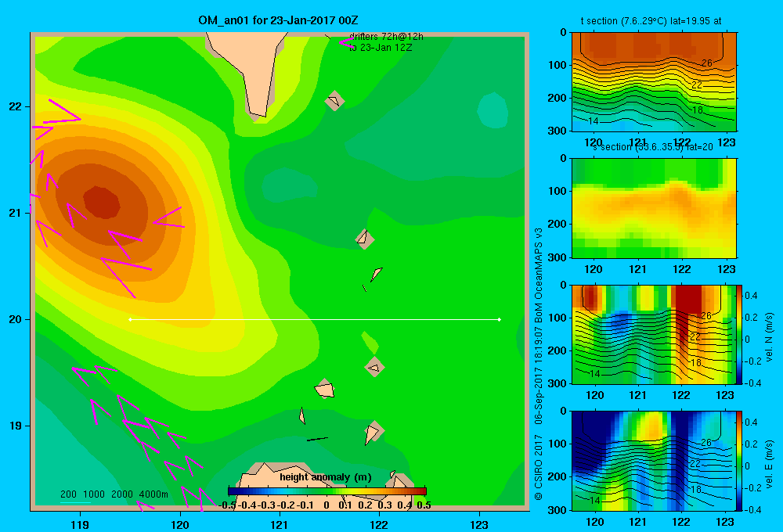Click the 's section' salinity panel title

[x=653, y=147]
